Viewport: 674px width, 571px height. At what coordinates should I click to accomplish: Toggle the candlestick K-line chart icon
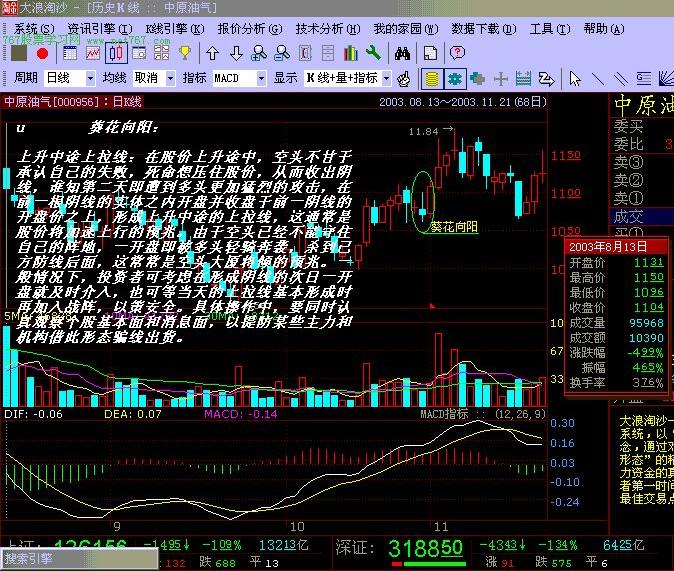click(x=116, y=53)
